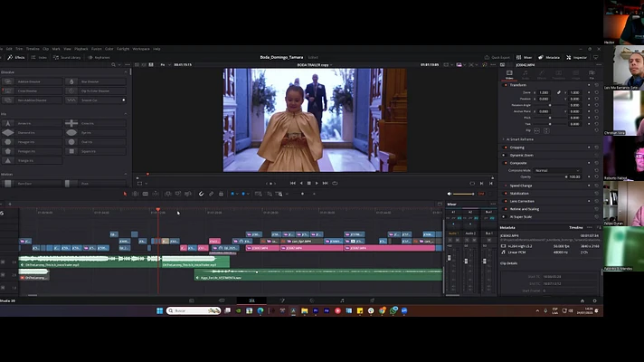644x362 pixels.
Task: Click the Overwrite Clip edit icon
Action: tap(178, 194)
